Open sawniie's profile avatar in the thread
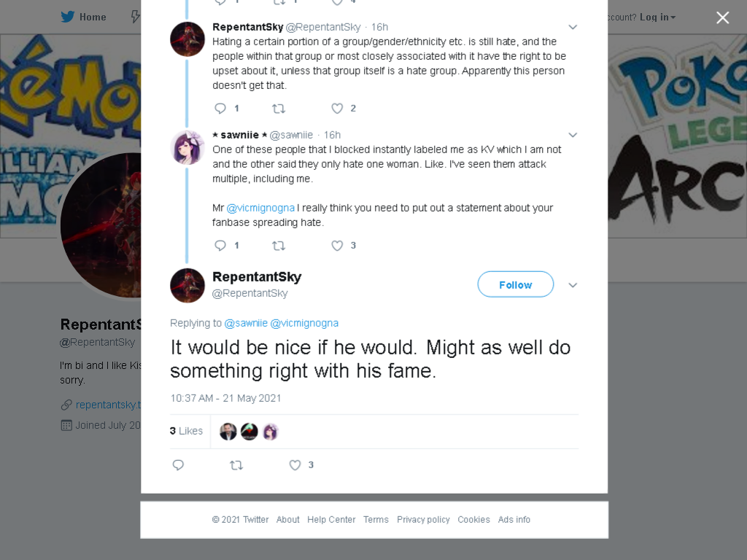The image size is (747, 560). pyautogui.click(x=187, y=147)
